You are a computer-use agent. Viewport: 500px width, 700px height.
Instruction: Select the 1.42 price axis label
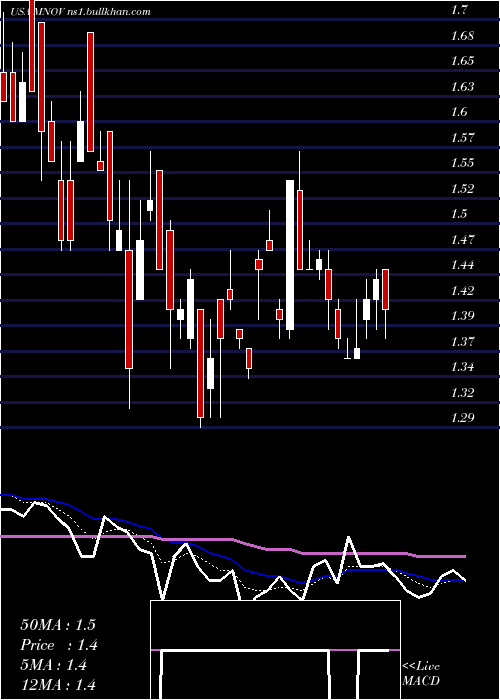[x=463, y=291]
